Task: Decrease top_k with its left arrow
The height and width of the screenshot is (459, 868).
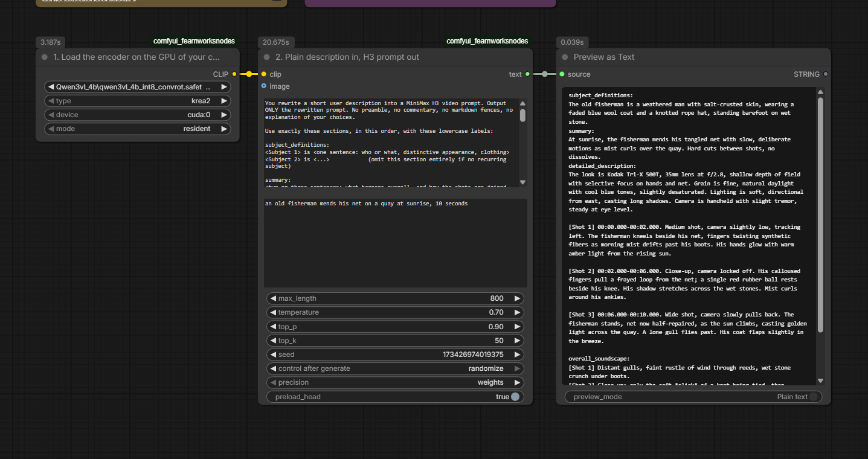Action: (273, 341)
